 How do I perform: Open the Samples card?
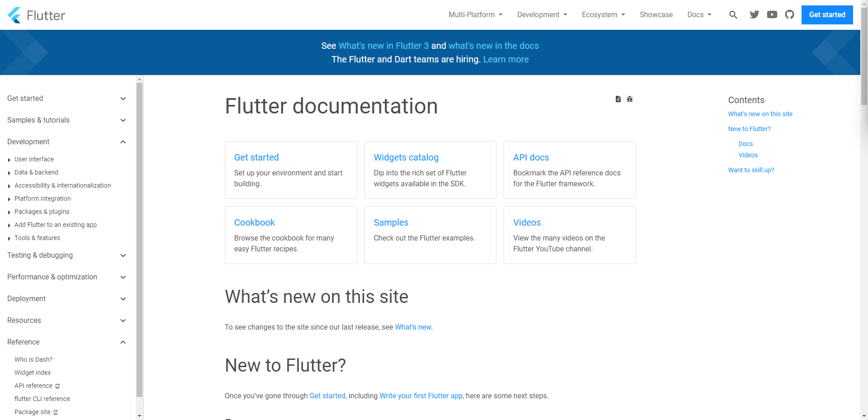[430, 235]
